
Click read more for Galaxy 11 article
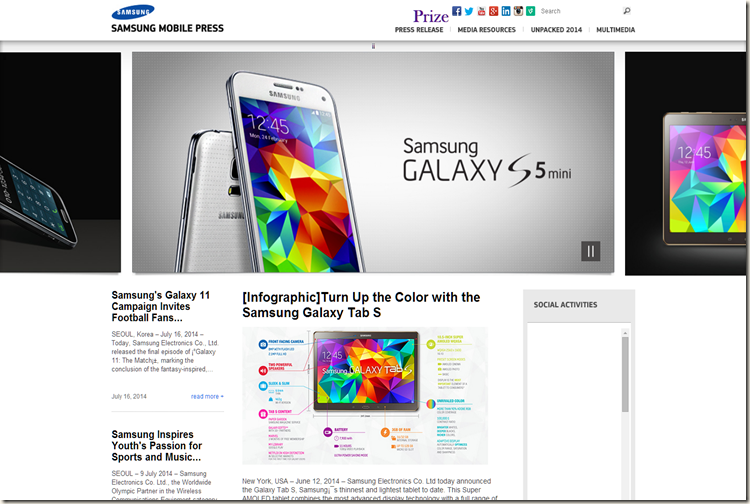tap(207, 396)
